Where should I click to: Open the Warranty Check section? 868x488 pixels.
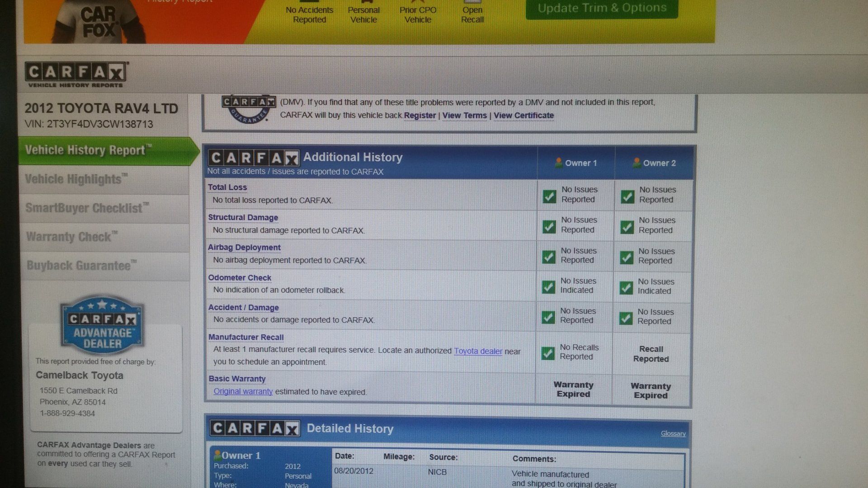(x=104, y=238)
